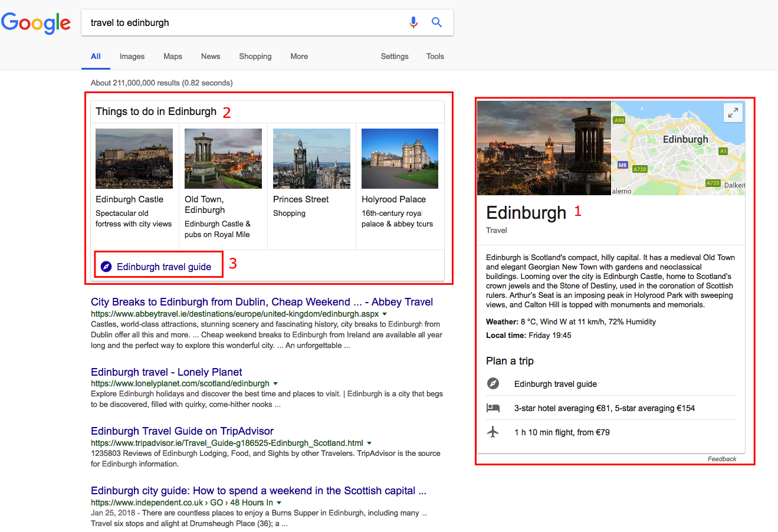Open City Breaks to Edinburgh Abbey Travel result

click(x=262, y=302)
